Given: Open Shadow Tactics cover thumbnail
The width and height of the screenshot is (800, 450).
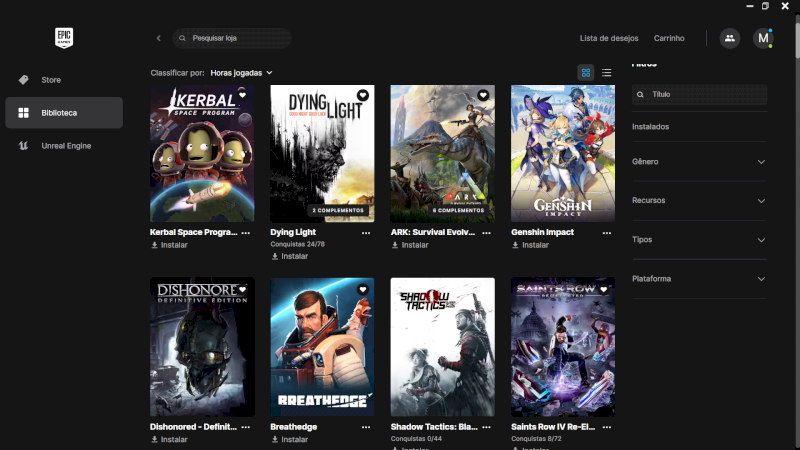Looking at the screenshot, I should click(x=442, y=347).
